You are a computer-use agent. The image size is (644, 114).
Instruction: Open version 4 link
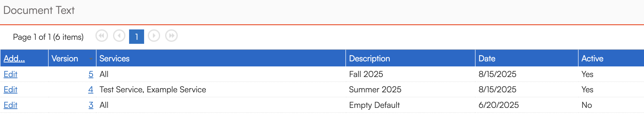(x=91, y=90)
